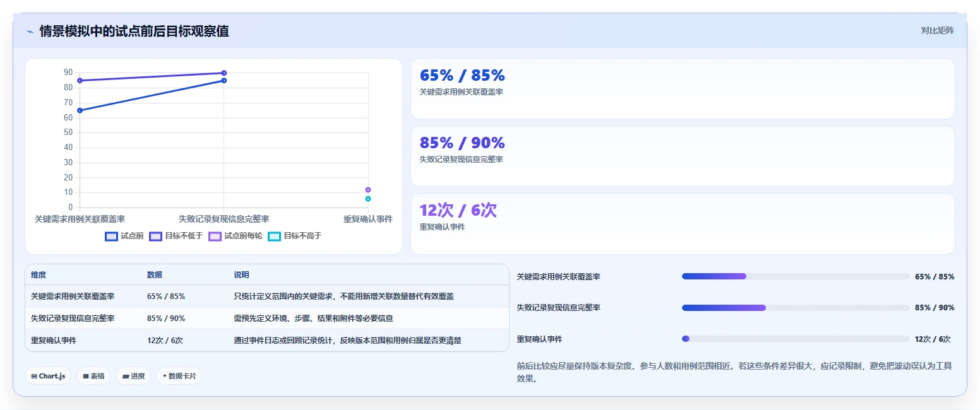The height and width of the screenshot is (410, 980).
Task: Click the 关键需求用例关联覆盖率 progress bar
Action: click(x=796, y=276)
